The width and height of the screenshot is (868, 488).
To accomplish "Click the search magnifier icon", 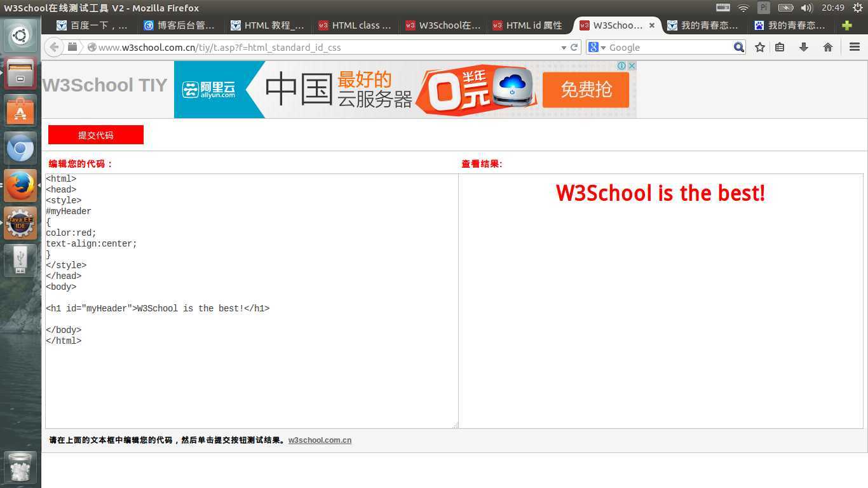I will coord(738,47).
